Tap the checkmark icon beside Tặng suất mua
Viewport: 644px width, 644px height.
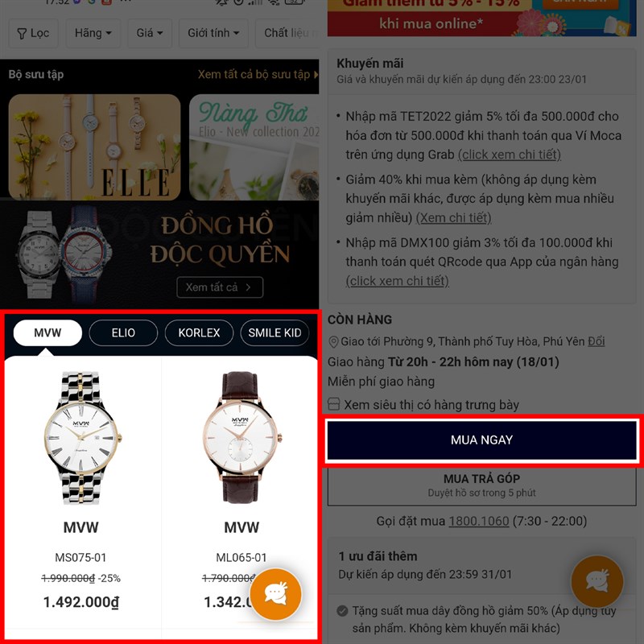pyautogui.click(x=342, y=611)
